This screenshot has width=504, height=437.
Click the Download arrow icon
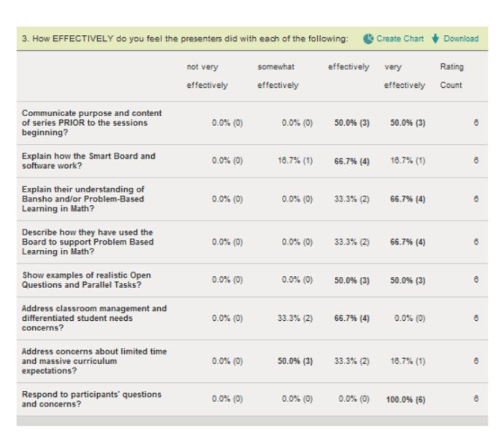[436, 39]
